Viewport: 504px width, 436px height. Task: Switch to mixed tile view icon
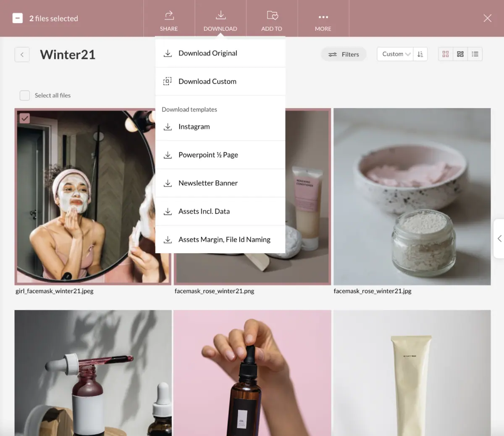[x=460, y=54]
